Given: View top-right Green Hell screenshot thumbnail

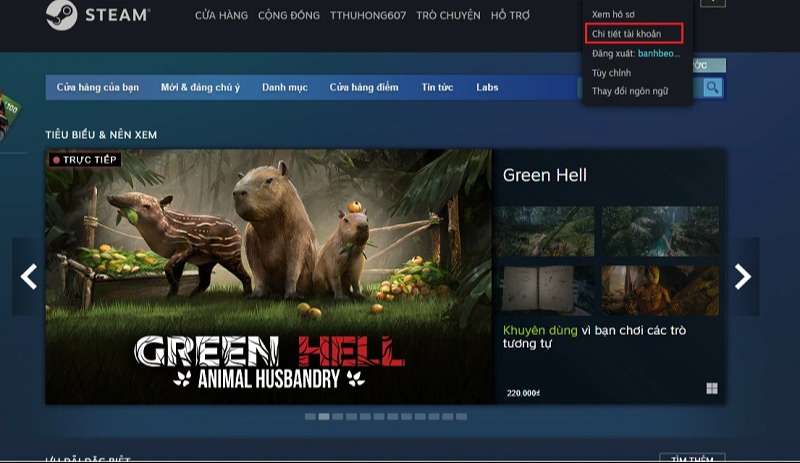Looking at the screenshot, I should click(x=660, y=231).
